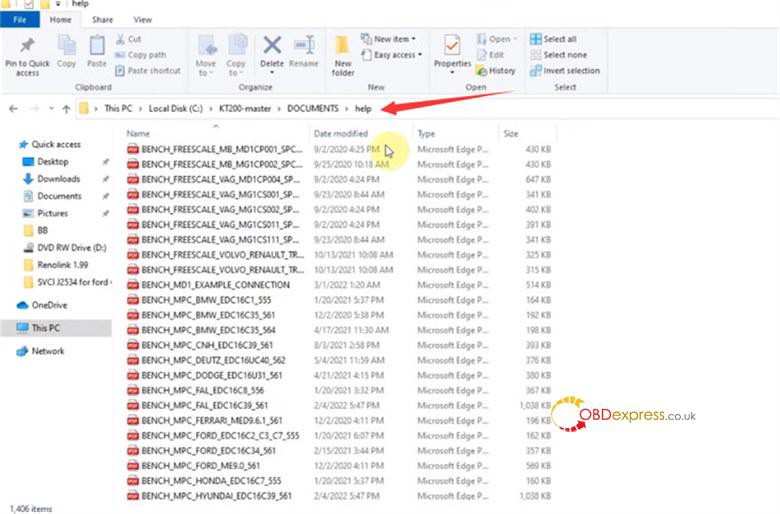Select DVD RW Drive (D:) in navigation pane
The image size is (780, 514).
(65, 248)
